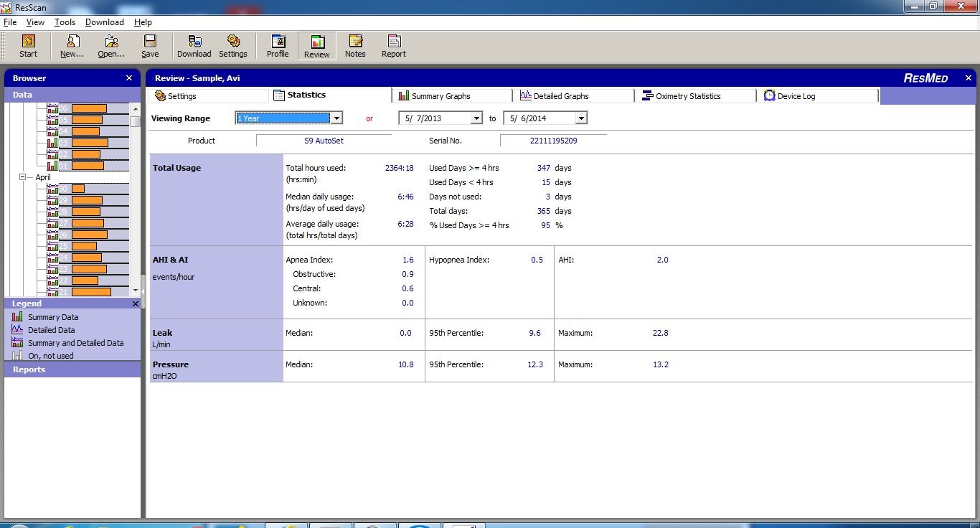Image resolution: width=980 pixels, height=528 pixels.
Task: Switch to the Settings tab
Action: click(x=209, y=95)
